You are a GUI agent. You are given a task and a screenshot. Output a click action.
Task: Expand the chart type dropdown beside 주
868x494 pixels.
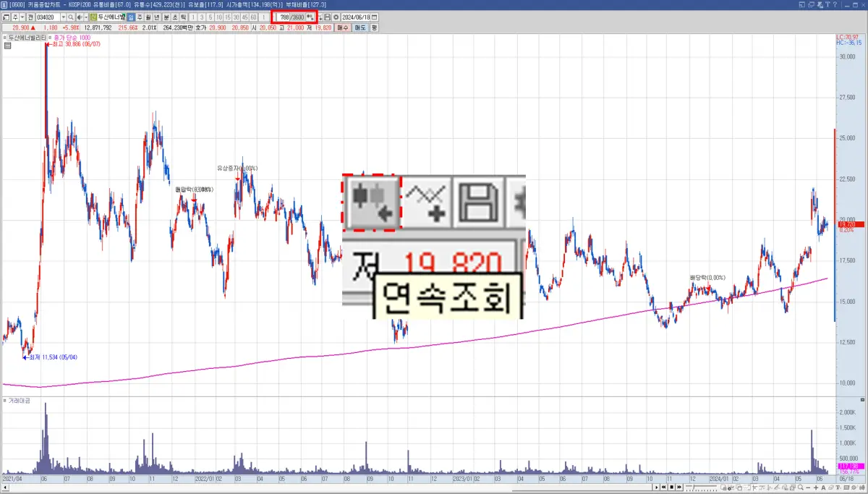click(x=20, y=17)
